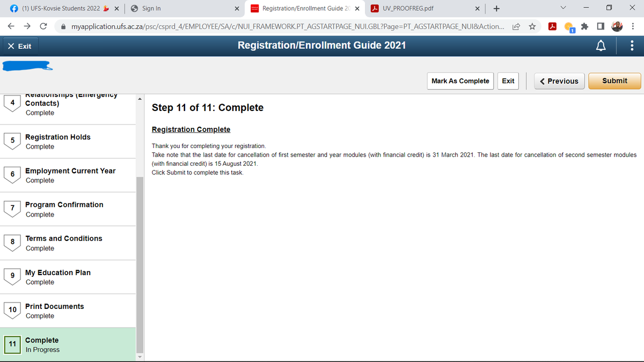
Task: Go to the Previous step
Action: pos(559,81)
